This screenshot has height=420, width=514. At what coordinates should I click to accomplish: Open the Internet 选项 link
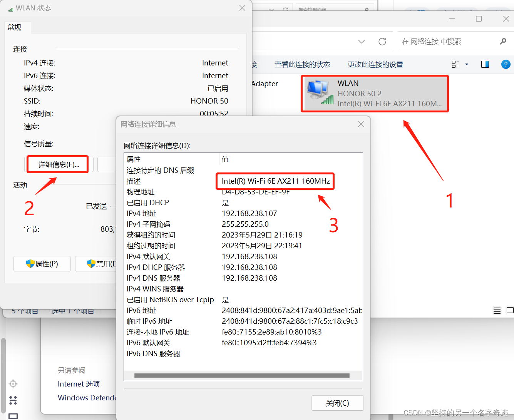[x=79, y=384]
